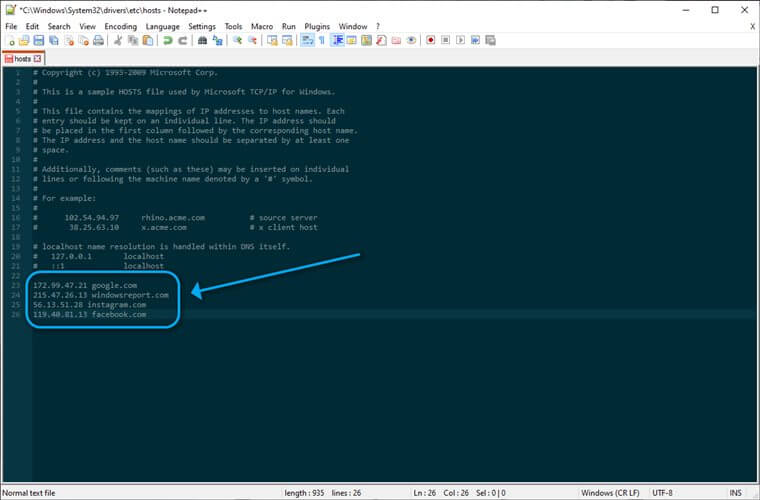Toggle synchronize horizontal scrolling icon
760x500 pixels.
point(287,41)
